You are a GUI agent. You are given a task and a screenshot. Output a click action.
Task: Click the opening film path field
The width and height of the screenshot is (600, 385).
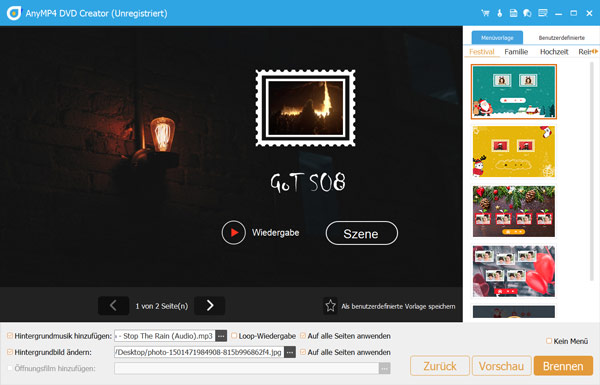[x=246, y=368]
